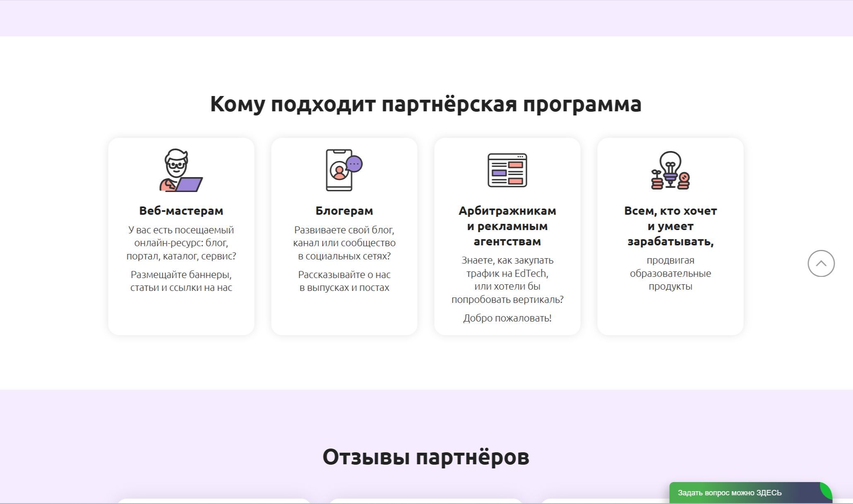The height and width of the screenshot is (504, 853).
Task: Click the "Добро пожаловать!" text
Action: click(507, 318)
